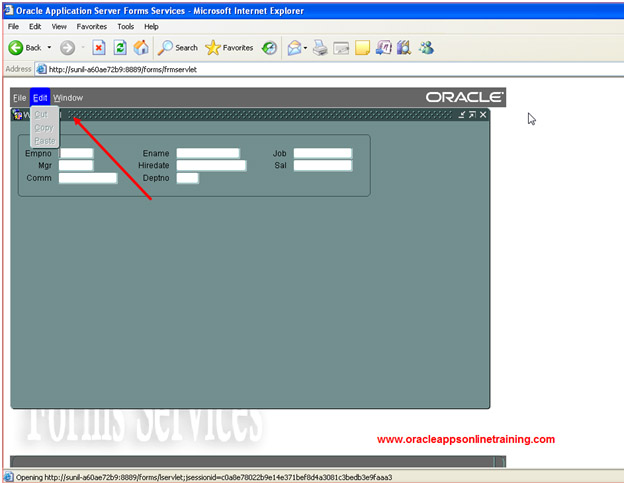The width and height of the screenshot is (624, 483).
Task: Click the Sal input field
Action: 322,166
